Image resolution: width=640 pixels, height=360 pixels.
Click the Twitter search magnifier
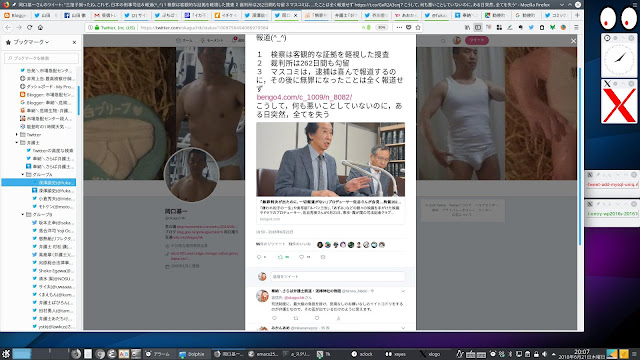click(x=443, y=40)
